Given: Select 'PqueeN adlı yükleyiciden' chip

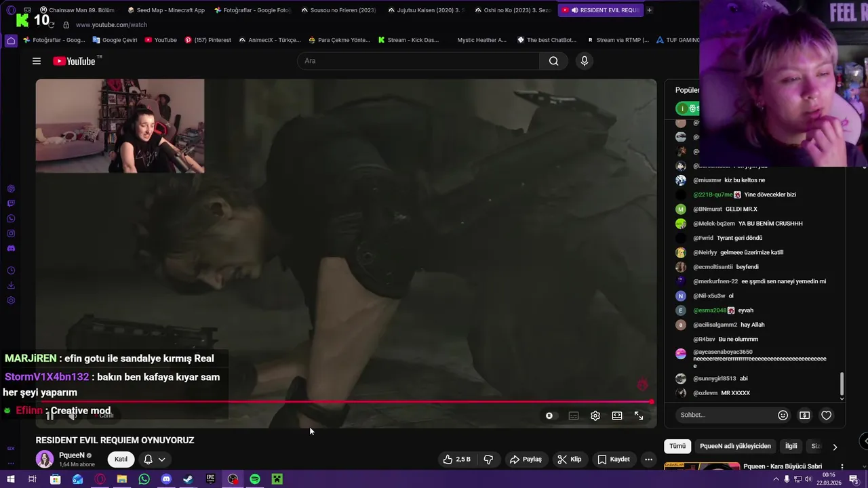Looking at the screenshot, I should tap(735, 446).
